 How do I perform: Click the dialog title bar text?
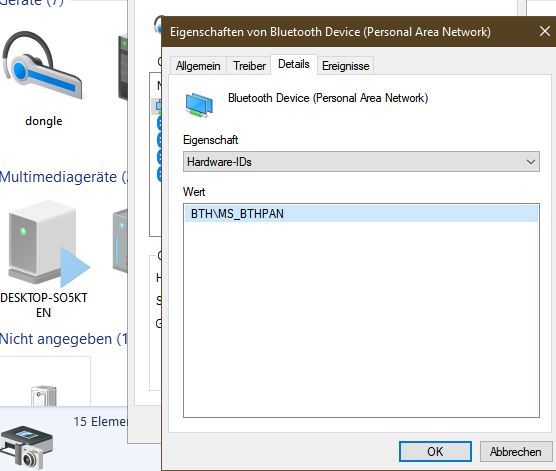(330, 32)
